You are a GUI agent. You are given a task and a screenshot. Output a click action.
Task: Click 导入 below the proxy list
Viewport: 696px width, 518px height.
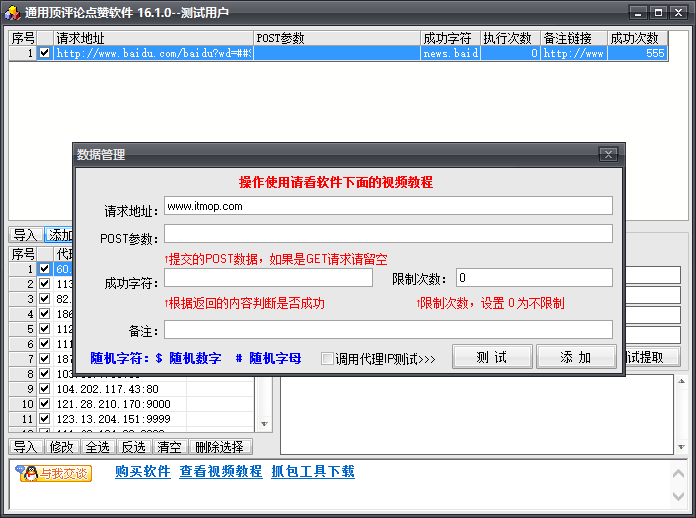[26, 447]
